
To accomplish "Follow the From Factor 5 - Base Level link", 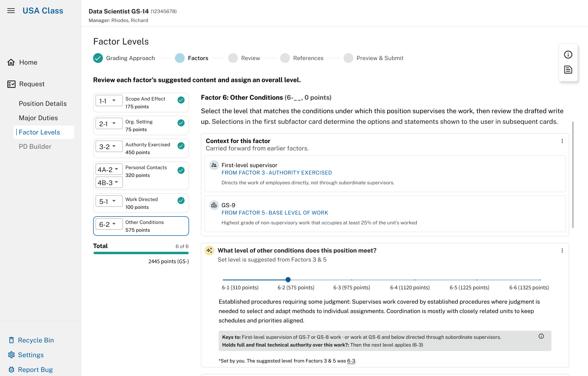I will coord(275,213).
